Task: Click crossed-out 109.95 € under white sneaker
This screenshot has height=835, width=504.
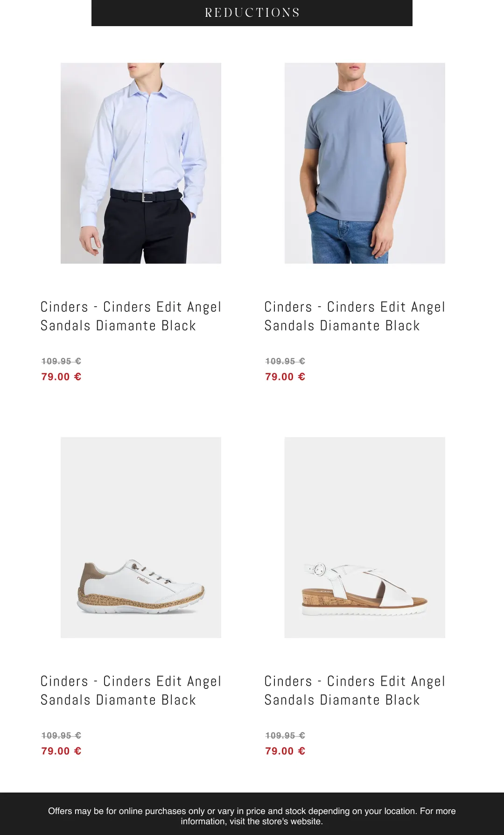Action: 61,736
